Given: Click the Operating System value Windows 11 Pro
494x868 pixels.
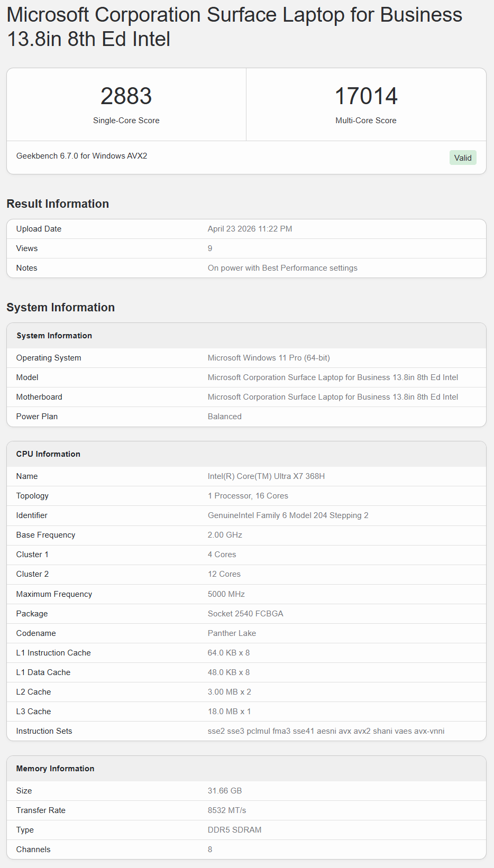Looking at the screenshot, I should click(269, 358).
